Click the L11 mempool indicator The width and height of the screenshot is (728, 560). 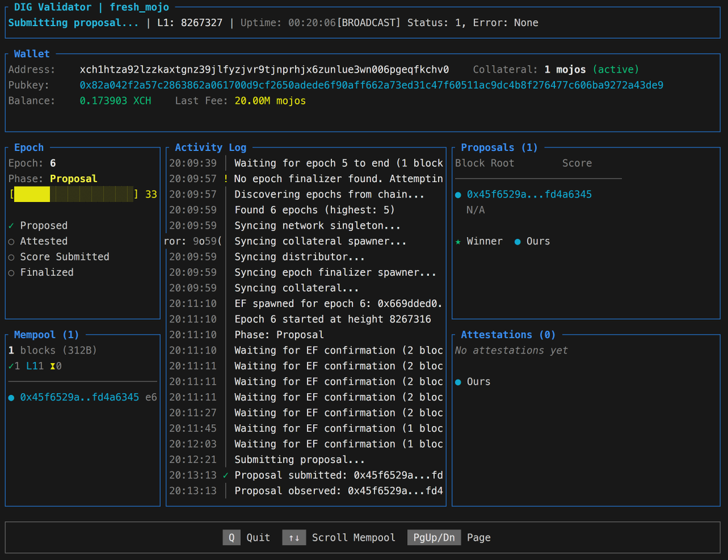coord(35,366)
